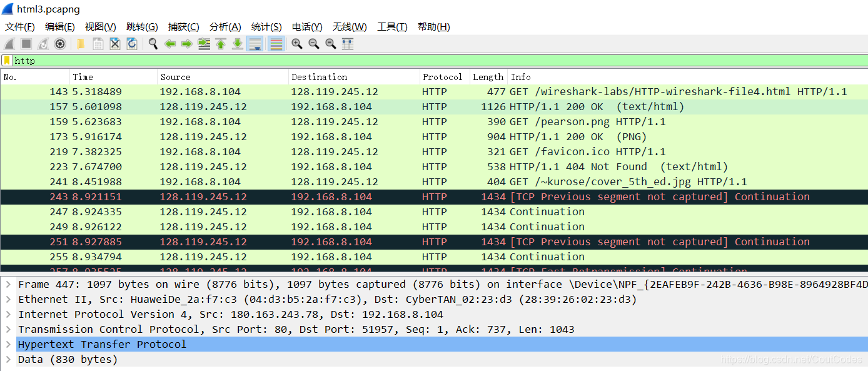
Task: Sort by the Source column header
Action: pos(223,77)
